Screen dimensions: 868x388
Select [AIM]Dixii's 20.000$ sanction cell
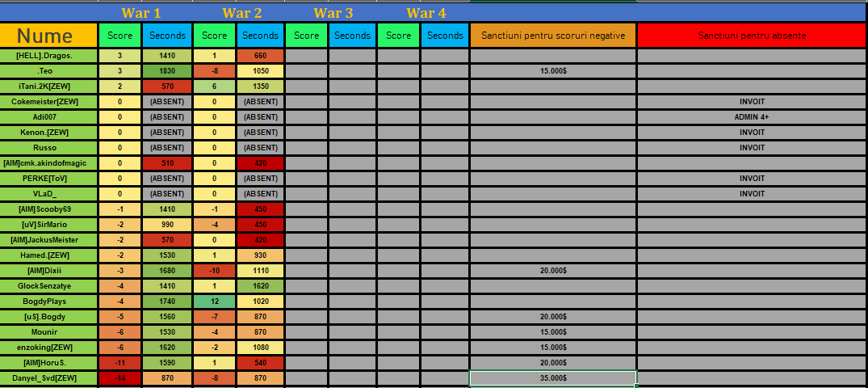553,271
